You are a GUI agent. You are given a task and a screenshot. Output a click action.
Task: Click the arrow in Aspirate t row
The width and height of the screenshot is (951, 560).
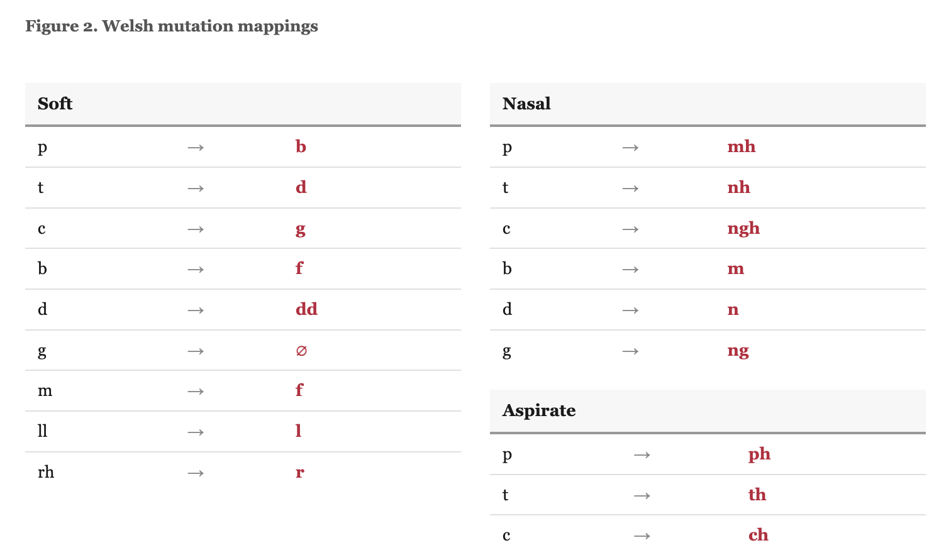pos(642,496)
